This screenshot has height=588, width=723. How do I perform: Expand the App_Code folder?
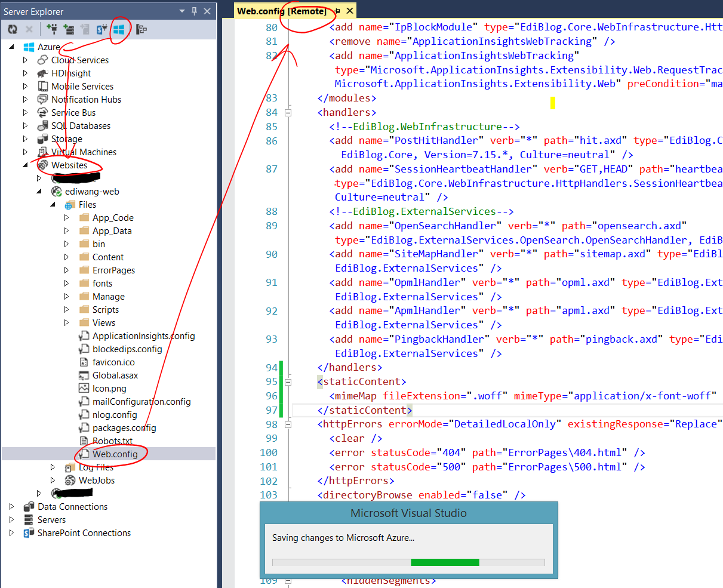[66, 217]
